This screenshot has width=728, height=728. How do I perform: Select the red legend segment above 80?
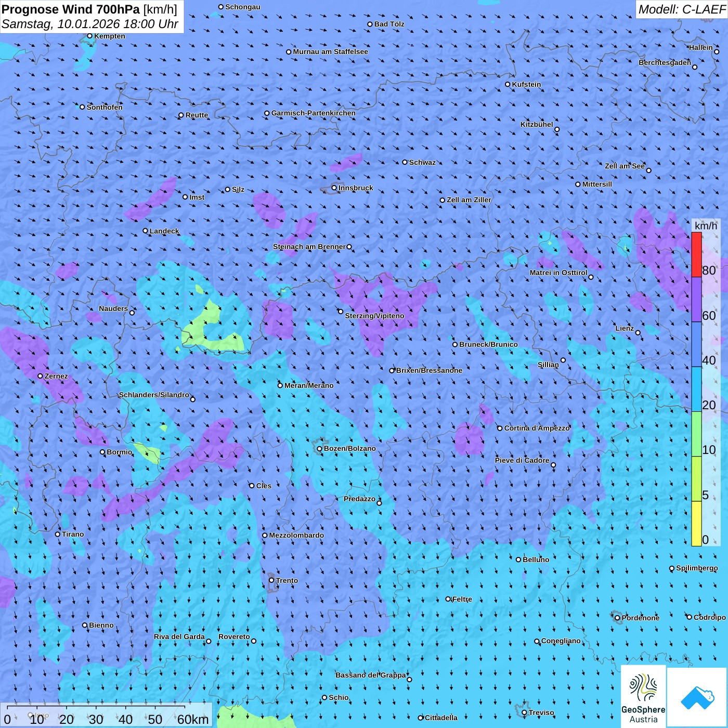[x=696, y=254]
